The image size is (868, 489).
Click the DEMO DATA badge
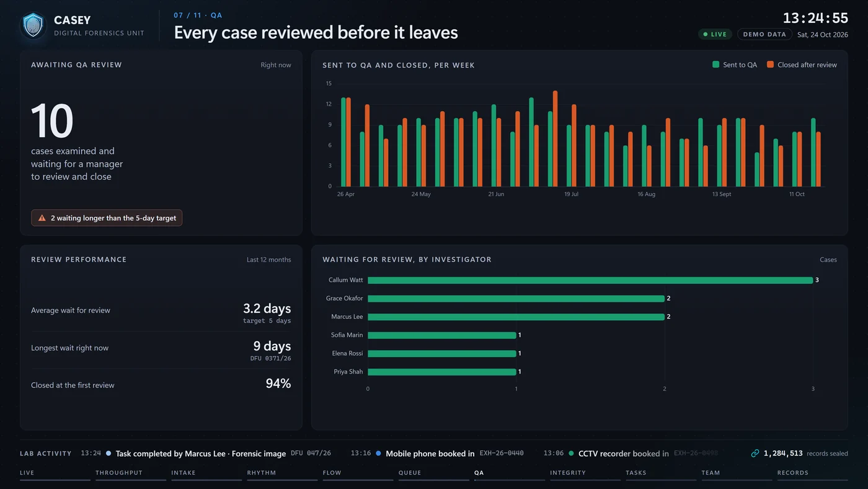[764, 35]
